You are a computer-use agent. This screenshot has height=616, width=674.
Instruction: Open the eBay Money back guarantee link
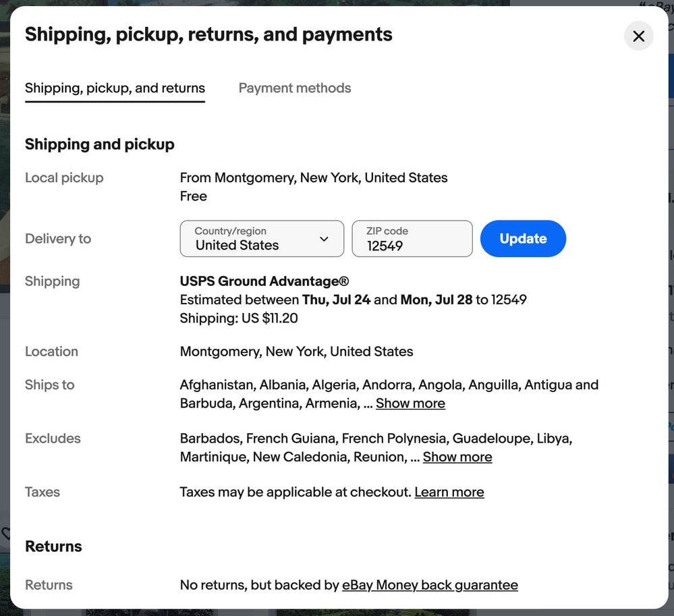(429, 585)
